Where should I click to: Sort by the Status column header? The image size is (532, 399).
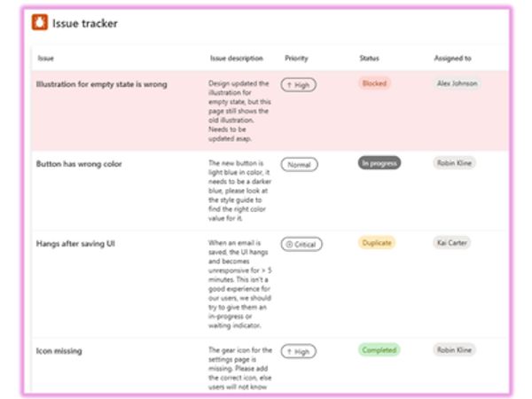coord(369,59)
